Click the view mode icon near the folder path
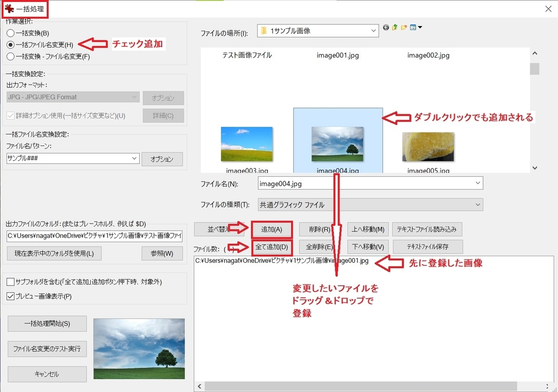The image size is (558, 392). tap(413, 27)
